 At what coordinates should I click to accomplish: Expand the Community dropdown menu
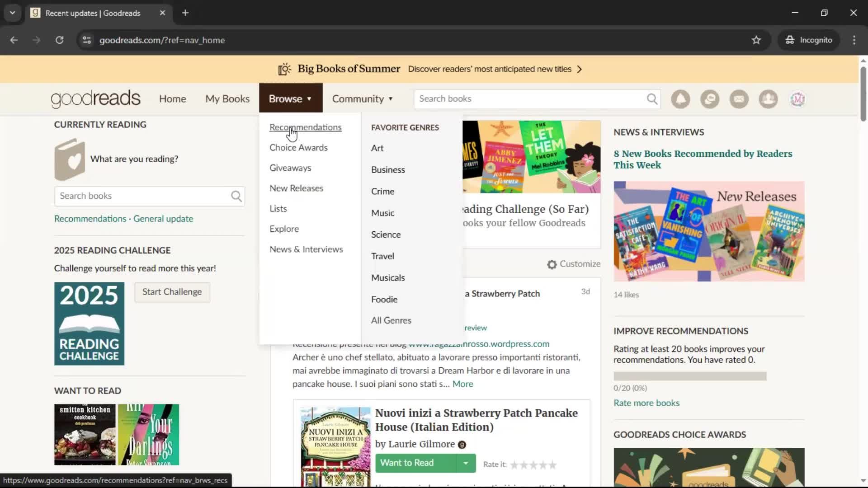pyautogui.click(x=363, y=99)
